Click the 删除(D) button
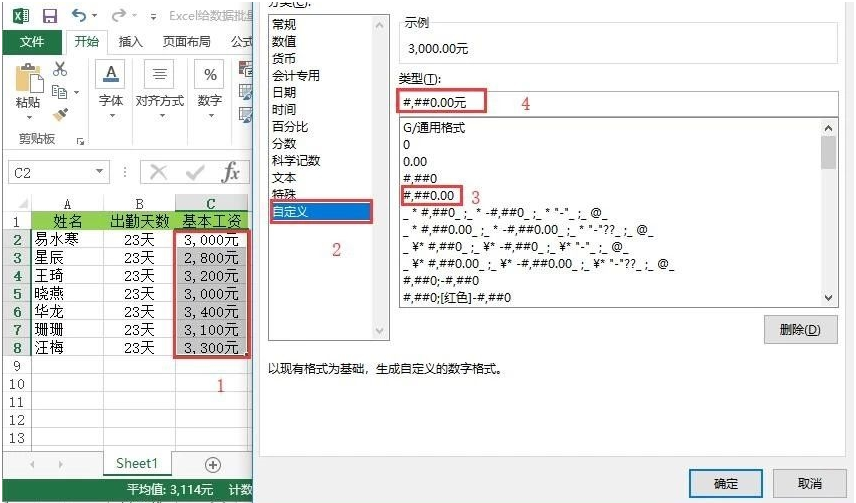This screenshot has height=503, width=856. pyautogui.click(x=800, y=330)
